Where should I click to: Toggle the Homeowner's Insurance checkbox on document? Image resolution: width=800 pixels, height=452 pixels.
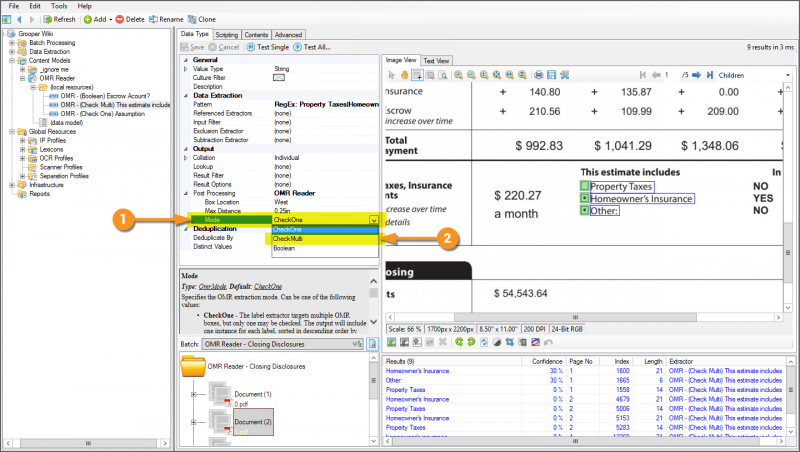coord(585,199)
